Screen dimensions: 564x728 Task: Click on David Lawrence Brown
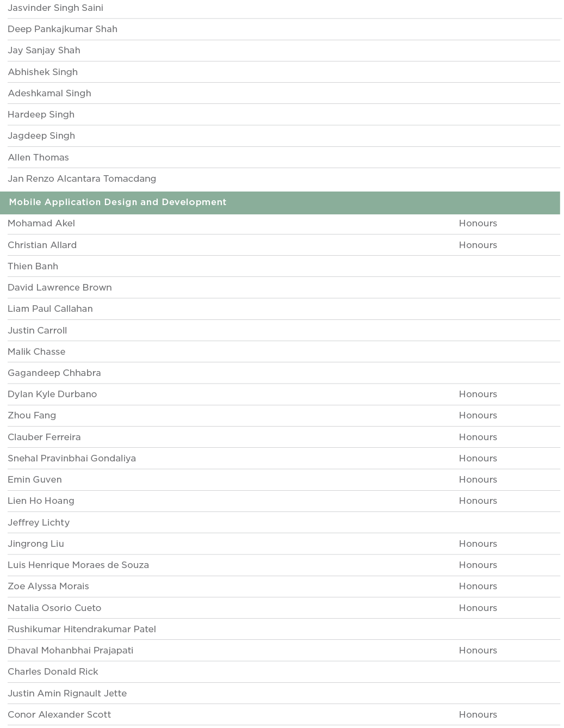click(x=60, y=288)
